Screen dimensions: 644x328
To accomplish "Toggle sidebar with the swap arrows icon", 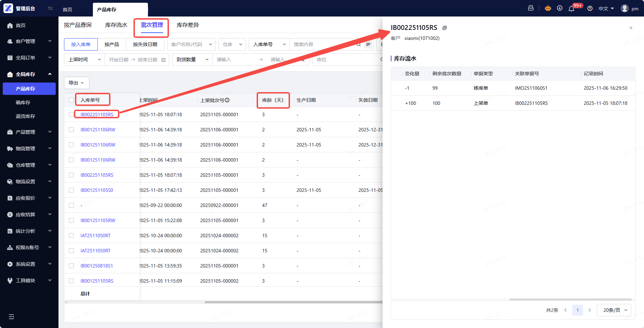I will [50, 8].
